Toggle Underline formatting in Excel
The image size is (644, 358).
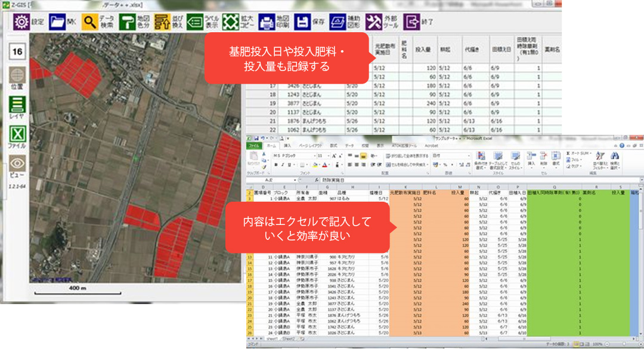[290, 165]
